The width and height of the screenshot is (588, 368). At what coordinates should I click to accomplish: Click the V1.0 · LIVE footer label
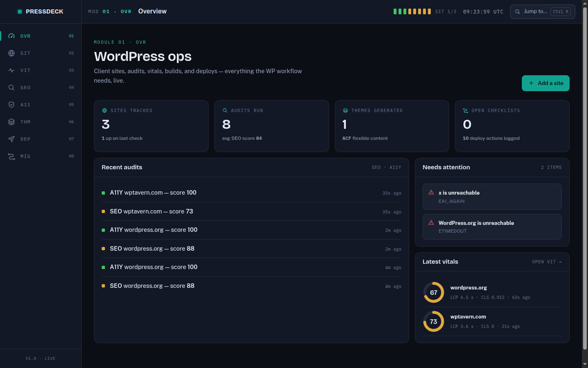point(40,358)
